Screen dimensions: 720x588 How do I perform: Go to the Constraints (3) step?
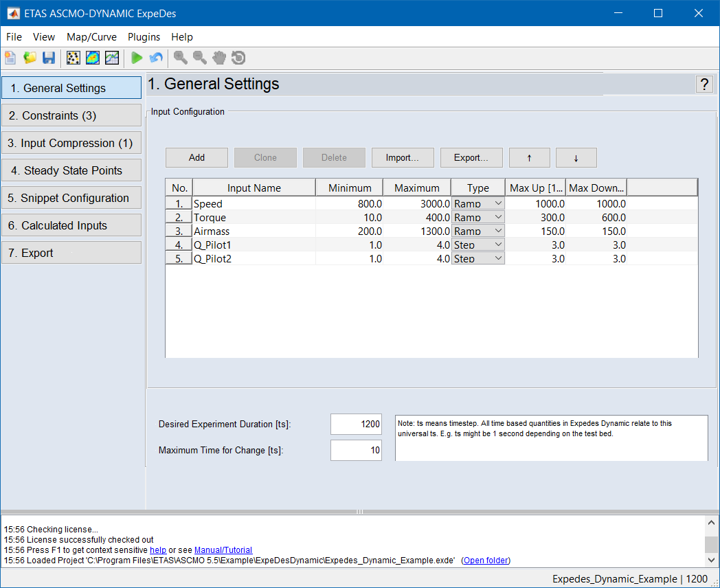pyautogui.click(x=71, y=115)
